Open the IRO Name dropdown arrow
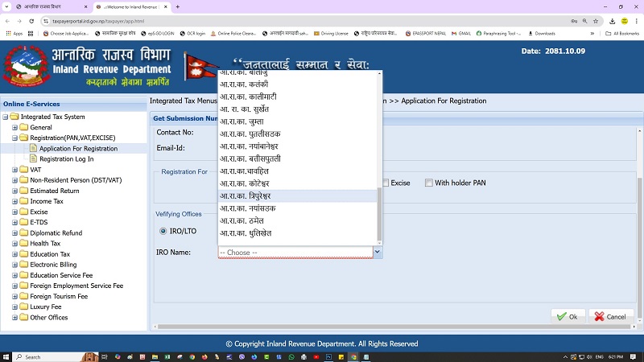The width and height of the screenshot is (644, 362). click(378, 252)
